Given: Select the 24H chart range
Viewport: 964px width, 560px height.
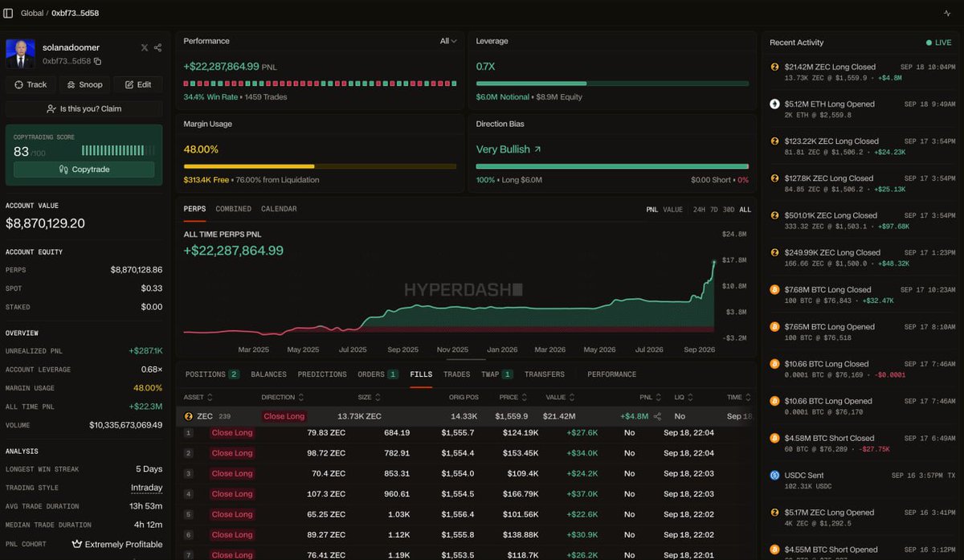Looking at the screenshot, I should [x=699, y=210].
